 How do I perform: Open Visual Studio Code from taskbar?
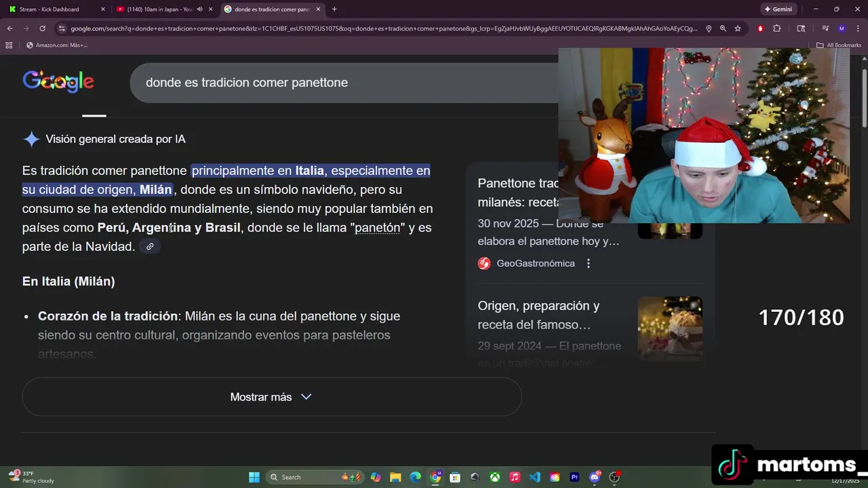point(535,477)
